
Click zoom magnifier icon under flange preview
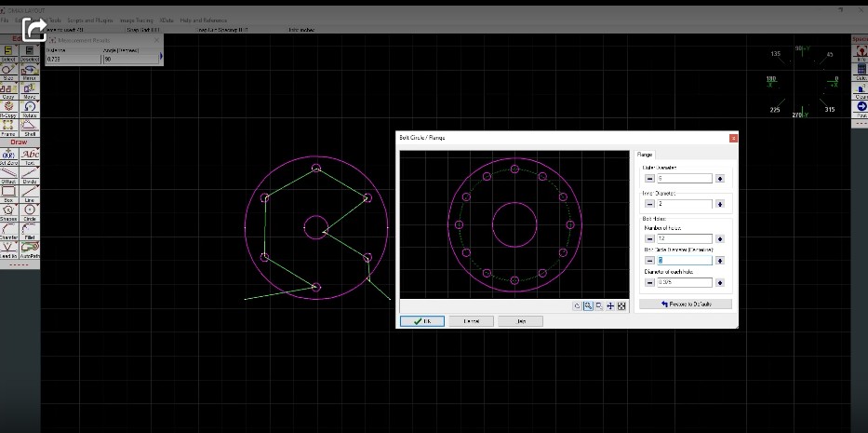coord(588,306)
